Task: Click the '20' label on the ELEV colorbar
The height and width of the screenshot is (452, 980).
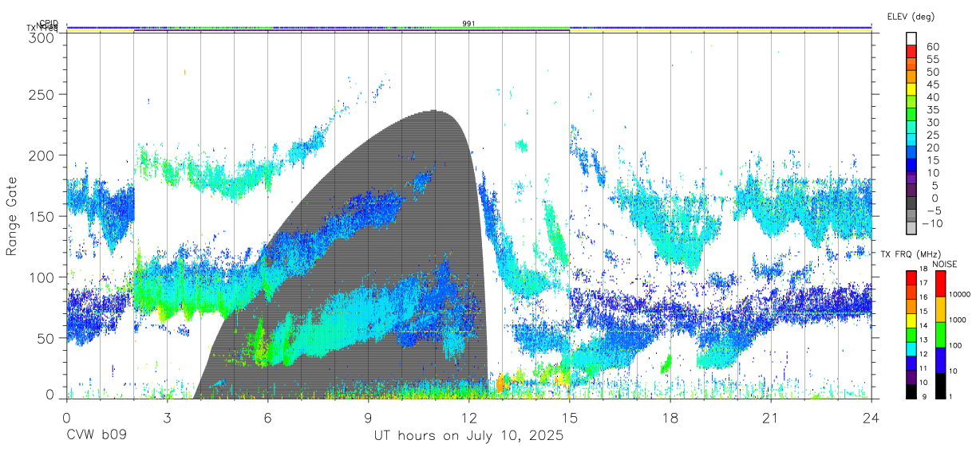Action: point(933,147)
